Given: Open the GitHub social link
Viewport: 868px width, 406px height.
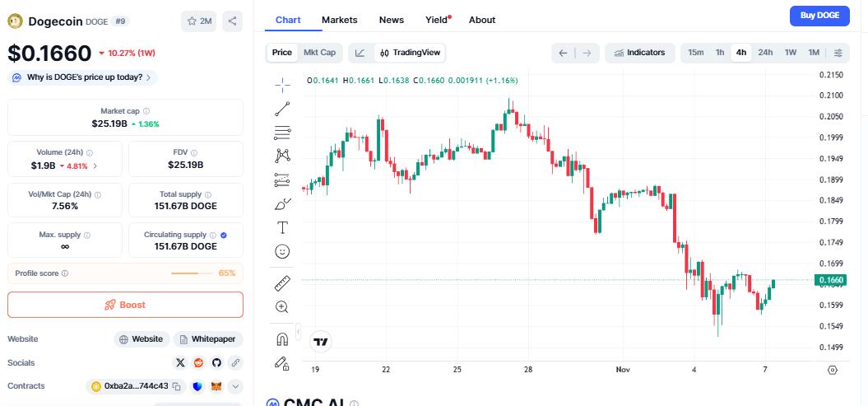Looking at the screenshot, I should pos(217,362).
